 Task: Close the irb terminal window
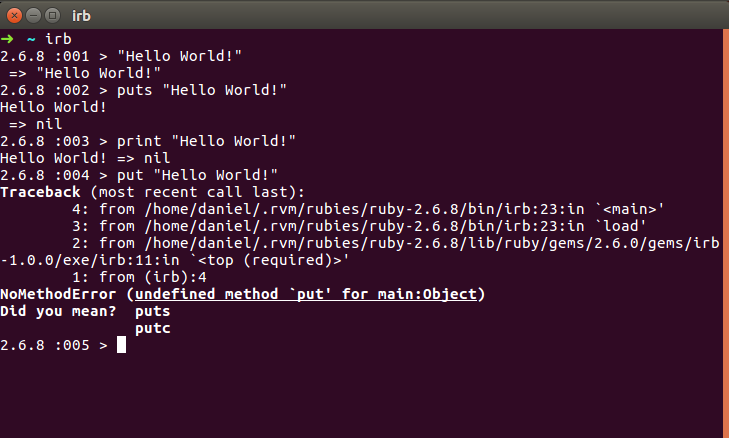(x=14, y=16)
